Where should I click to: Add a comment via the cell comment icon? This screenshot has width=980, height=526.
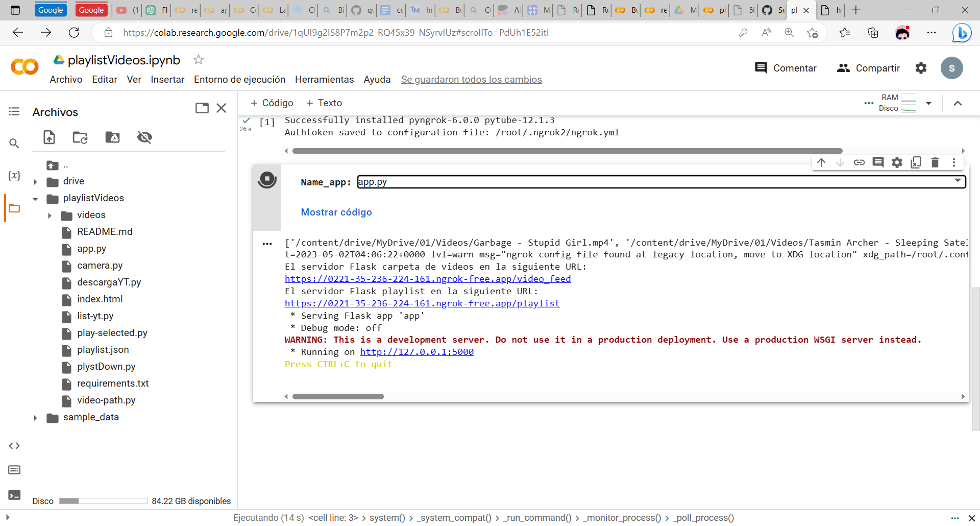point(878,162)
